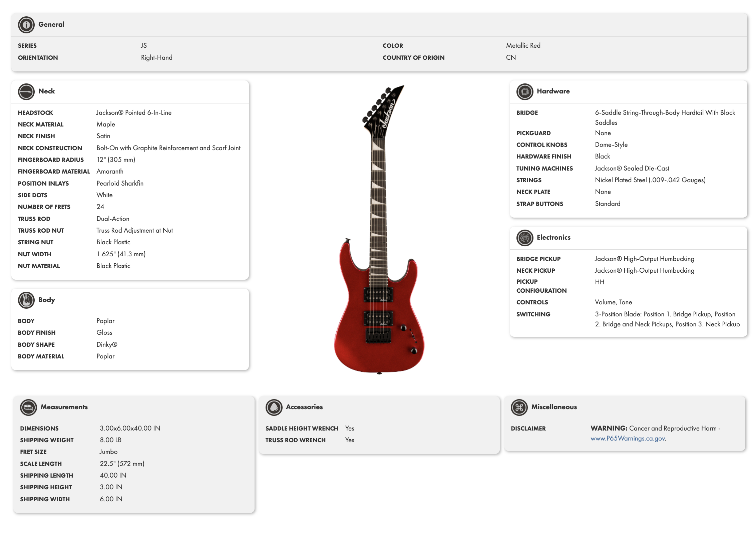Click the Standard strap buttons value
This screenshot has width=756, height=538.
pos(608,204)
